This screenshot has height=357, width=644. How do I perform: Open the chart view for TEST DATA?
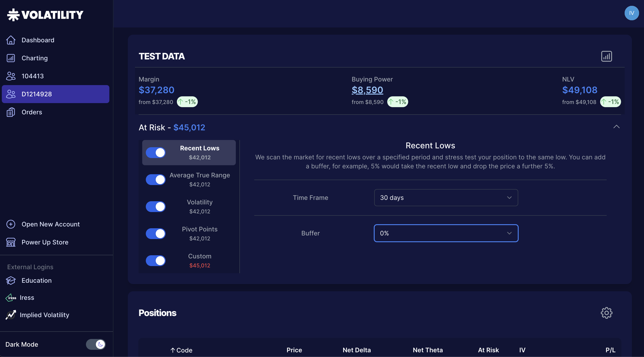606,56
